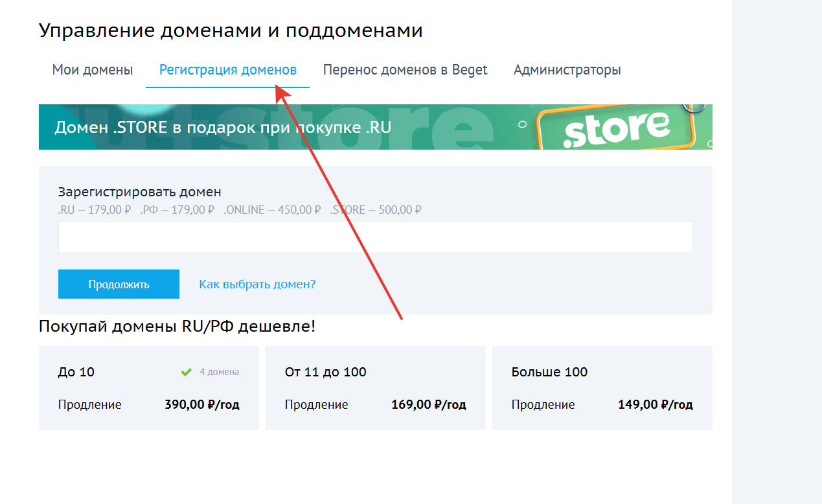Click the orange-framed .store badge graphic
Viewport: 822px width, 504px height.
pos(615,128)
